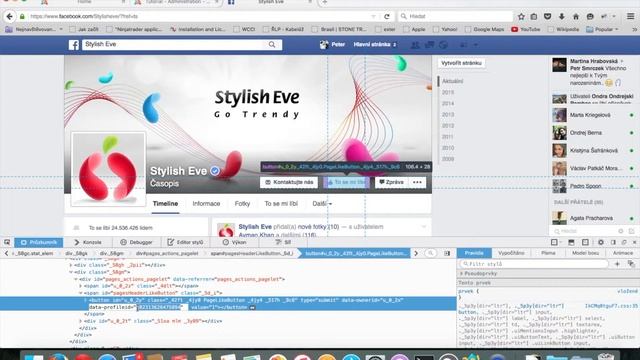The image size is (640, 360).
Task: Open Facebook notifications globe icon
Action: coord(443,44)
